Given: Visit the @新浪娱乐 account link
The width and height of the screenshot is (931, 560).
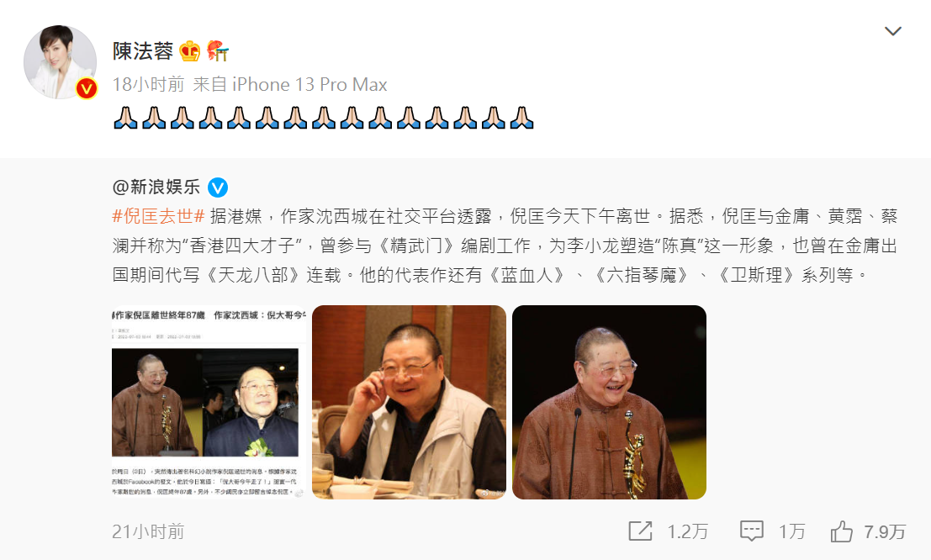Looking at the screenshot, I should (x=156, y=187).
